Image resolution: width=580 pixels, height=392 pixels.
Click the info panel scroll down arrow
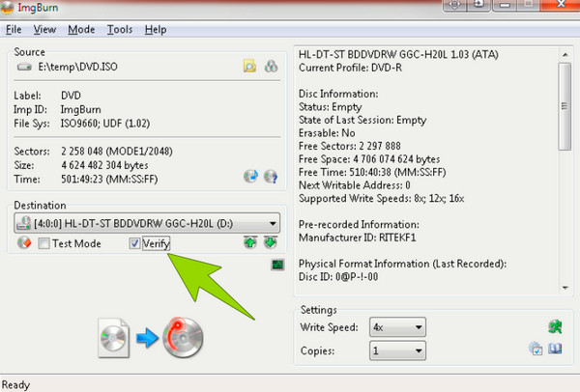pos(565,288)
